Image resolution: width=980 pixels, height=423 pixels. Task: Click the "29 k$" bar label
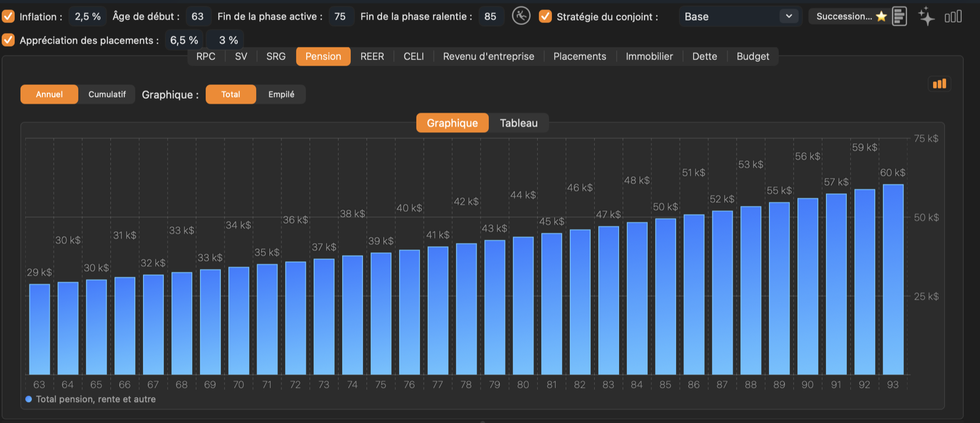coord(39,272)
